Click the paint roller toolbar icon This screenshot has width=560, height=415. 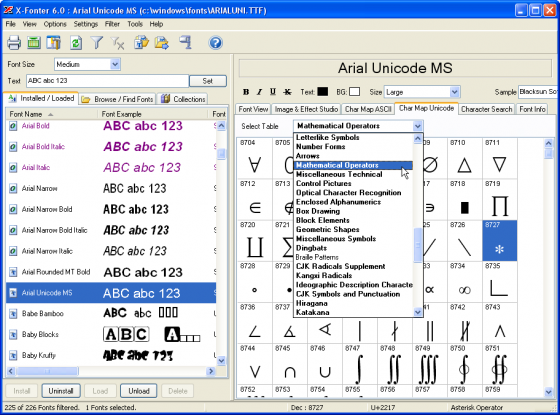point(186,43)
